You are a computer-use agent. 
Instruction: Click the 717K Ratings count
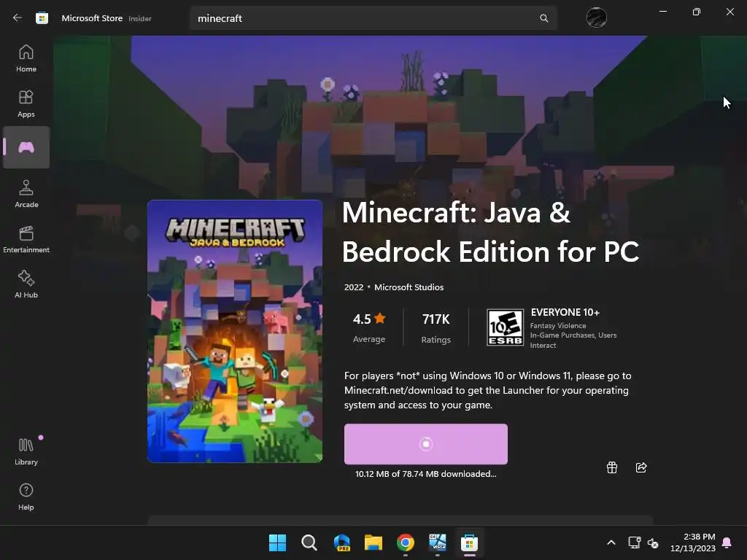pos(436,327)
